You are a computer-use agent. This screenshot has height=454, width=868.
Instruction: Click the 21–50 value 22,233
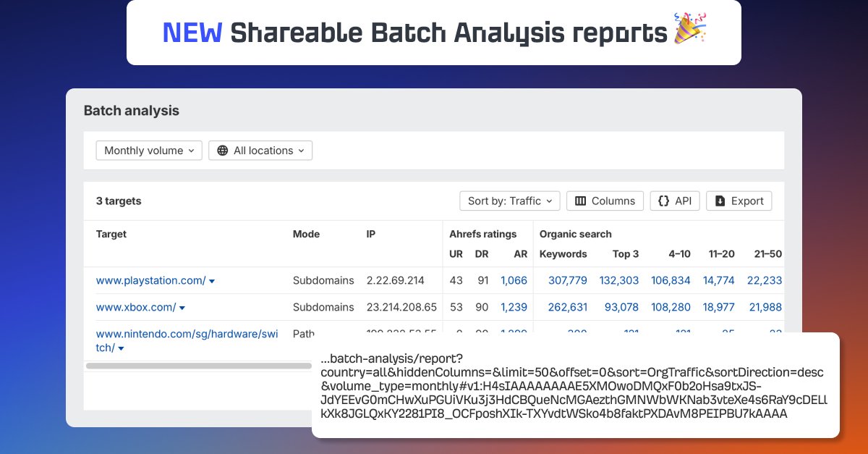[765, 280]
